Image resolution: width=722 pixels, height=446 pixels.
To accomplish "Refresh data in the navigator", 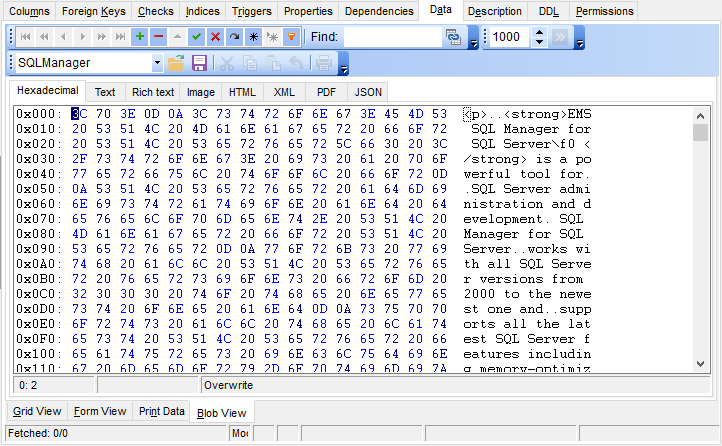I will (234, 37).
